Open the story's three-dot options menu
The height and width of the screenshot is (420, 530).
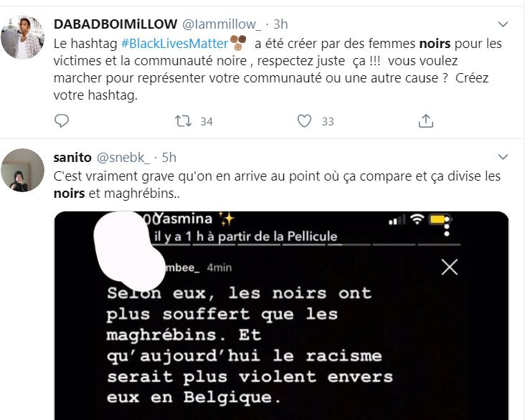click(447, 226)
